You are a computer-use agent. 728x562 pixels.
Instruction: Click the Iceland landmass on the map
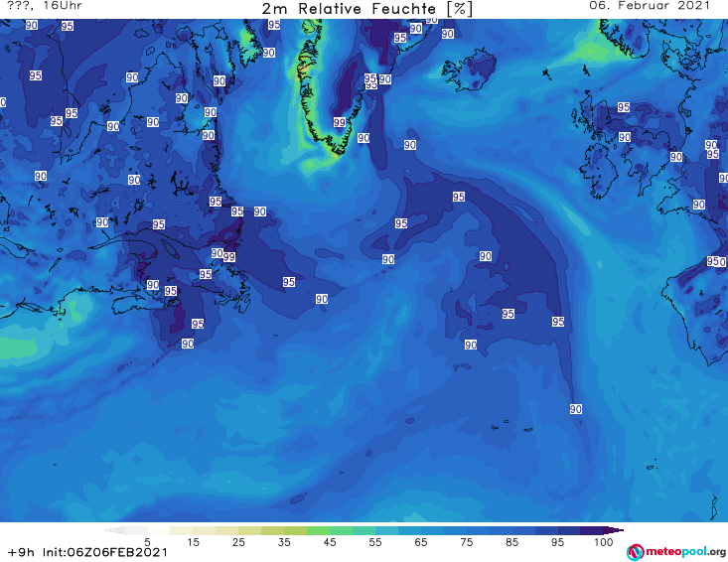(470, 70)
